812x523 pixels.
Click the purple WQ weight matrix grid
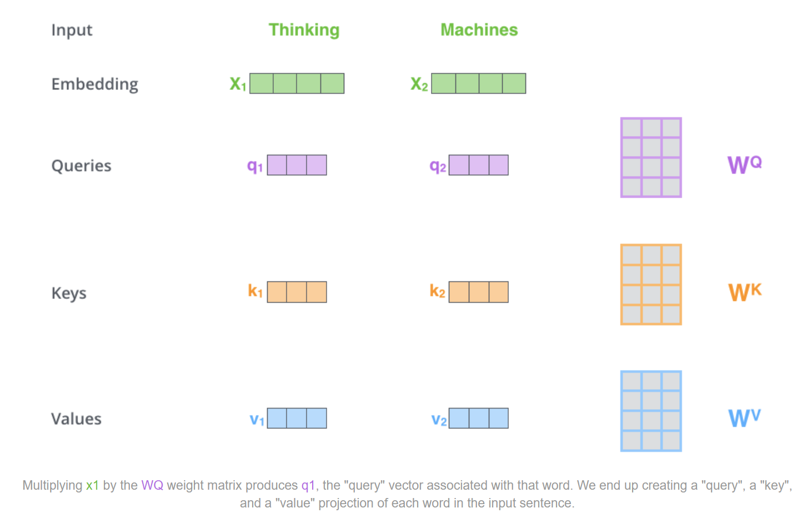click(651, 158)
